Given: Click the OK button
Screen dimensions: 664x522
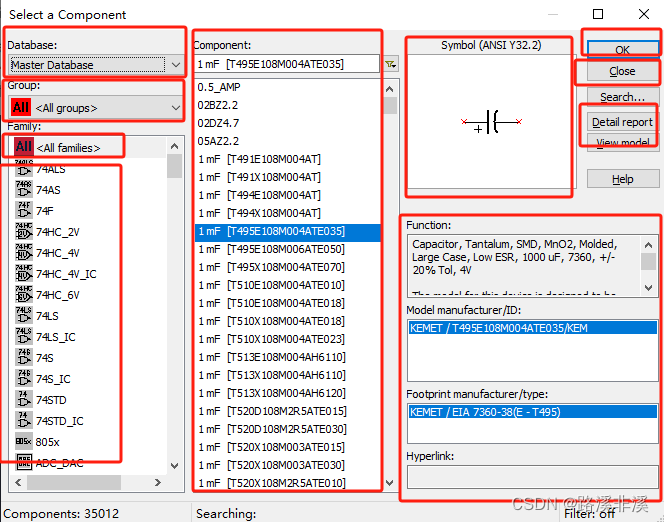Looking at the screenshot, I should (x=623, y=50).
